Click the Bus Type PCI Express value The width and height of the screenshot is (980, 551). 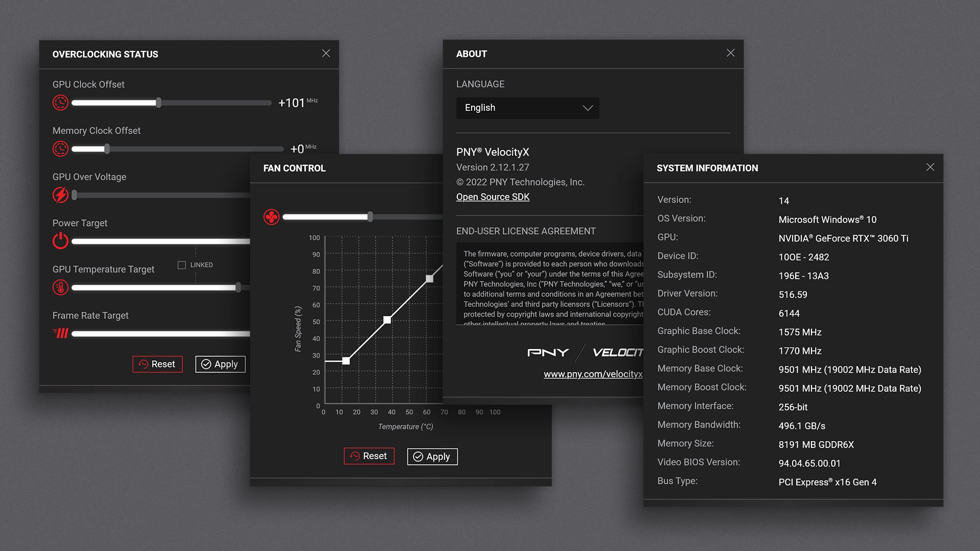(x=827, y=482)
